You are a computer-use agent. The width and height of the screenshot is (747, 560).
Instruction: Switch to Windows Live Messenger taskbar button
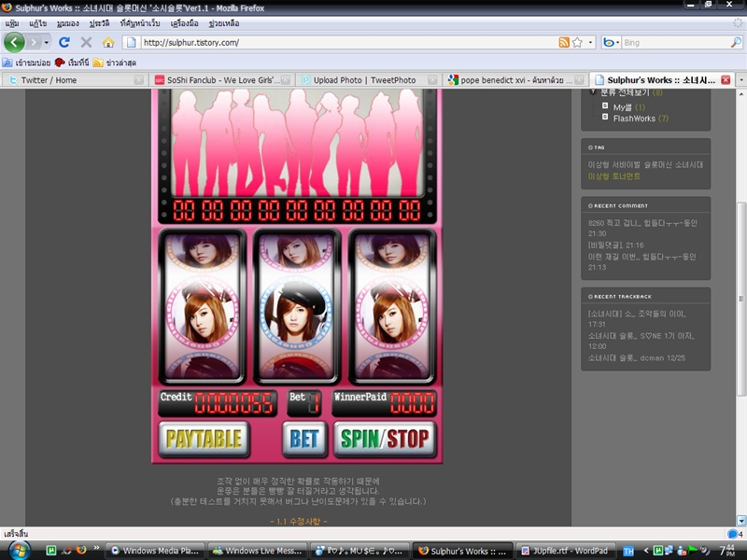click(258, 551)
